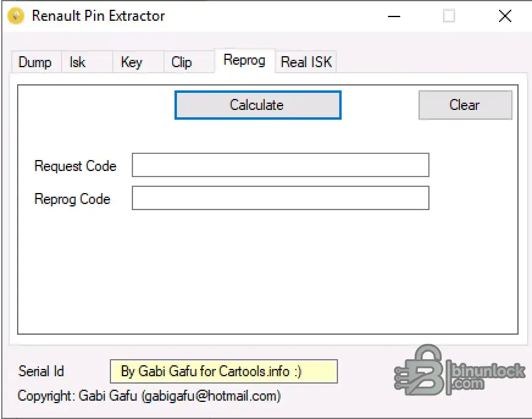Viewport: 532px width, 419px height.
Task: Click the Request Code label
Action: coord(75,166)
